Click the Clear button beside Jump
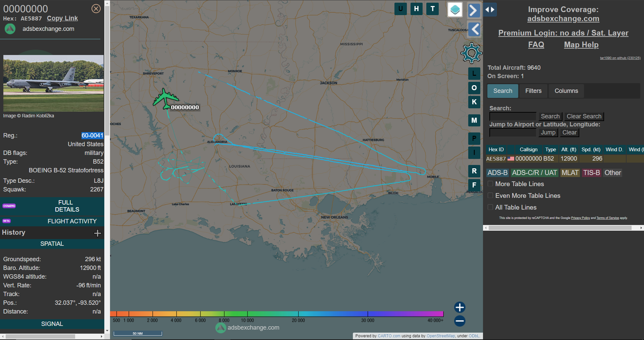This screenshot has width=644, height=340. click(x=570, y=132)
